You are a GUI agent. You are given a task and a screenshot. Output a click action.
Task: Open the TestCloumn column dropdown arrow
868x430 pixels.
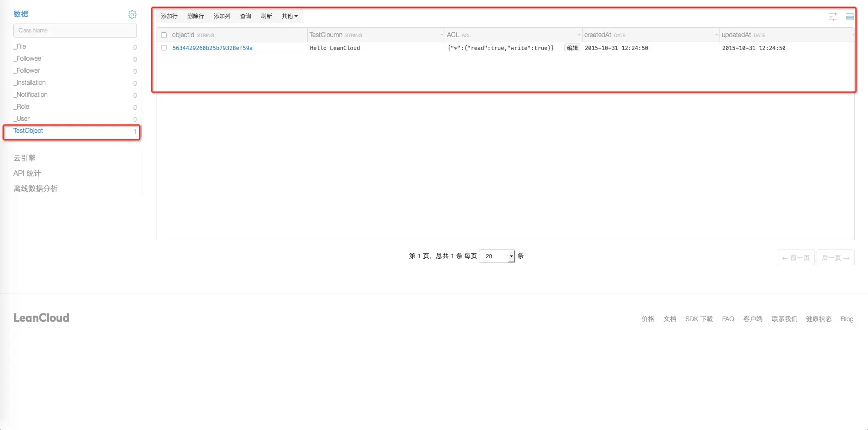[441, 35]
